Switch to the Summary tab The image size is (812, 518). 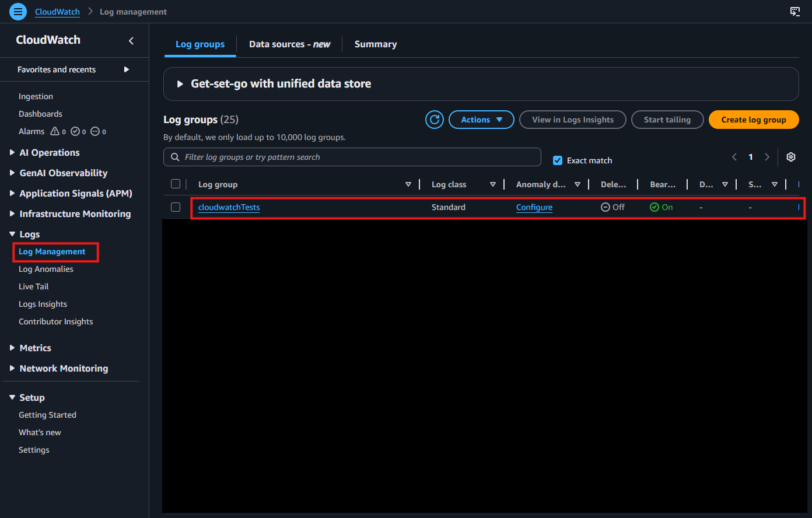click(x=375, y=44)
